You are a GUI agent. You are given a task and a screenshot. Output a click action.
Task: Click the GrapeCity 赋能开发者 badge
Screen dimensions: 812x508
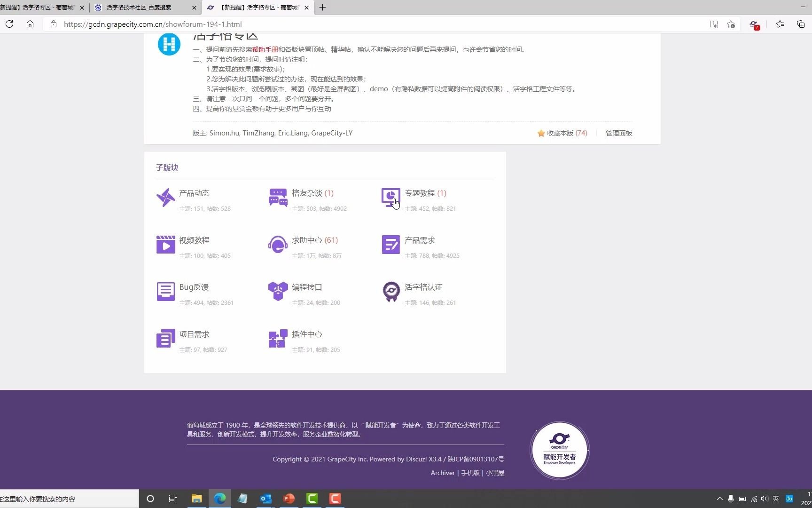(559, 450)
